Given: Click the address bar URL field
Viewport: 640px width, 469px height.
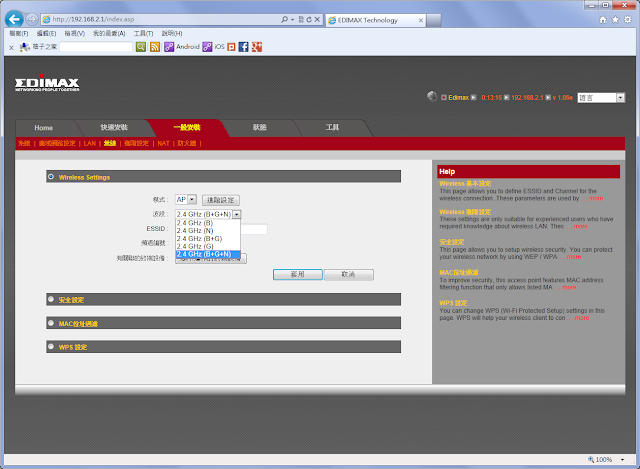Looking at the screenshot, I should coord(163,19).
